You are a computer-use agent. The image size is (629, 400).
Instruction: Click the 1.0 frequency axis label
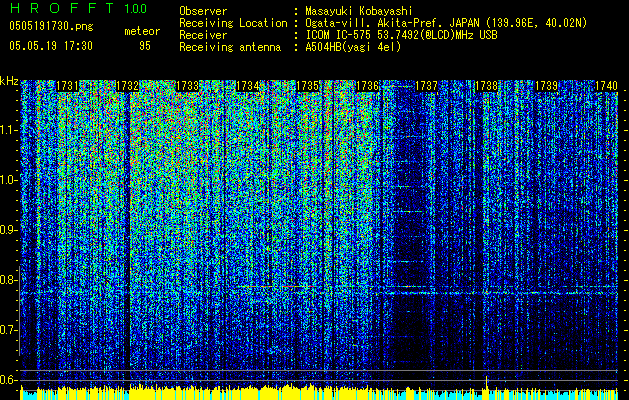pyautogui.click(x=9, y=180)
